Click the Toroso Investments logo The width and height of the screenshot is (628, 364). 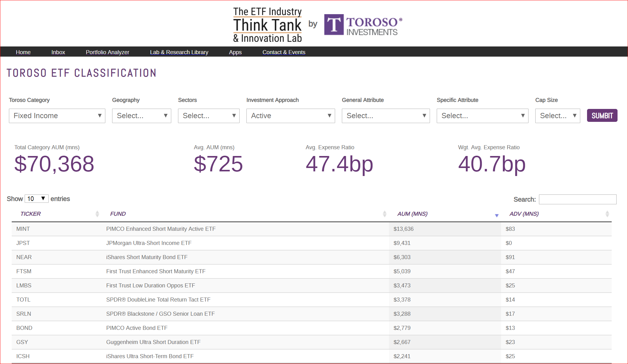click(x=363, y=25)
